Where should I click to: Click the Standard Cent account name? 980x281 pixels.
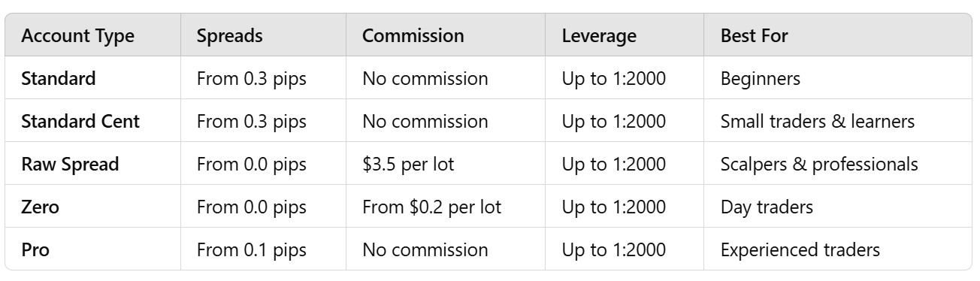click(80, 121)
